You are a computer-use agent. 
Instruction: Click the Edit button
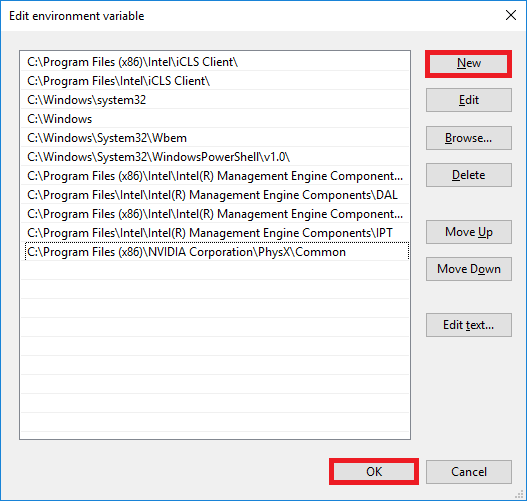[469, 100]
